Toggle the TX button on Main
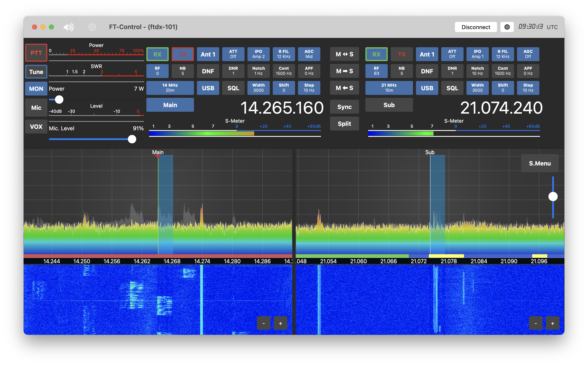Screen dimensions: 588x366 [x=182, y=54]
